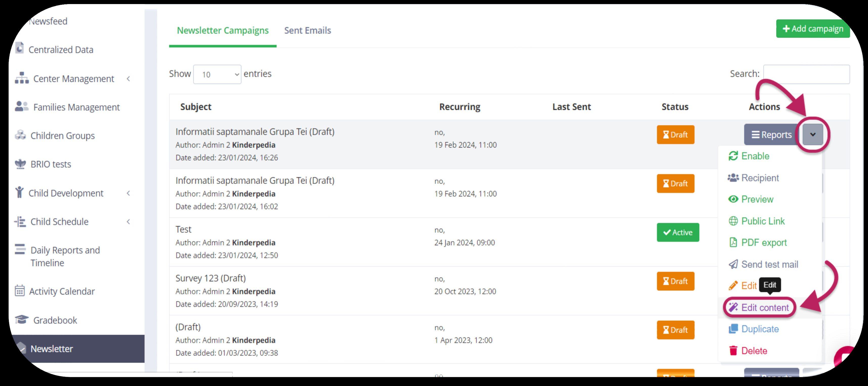Screen dimensions: 868x386
Task: Click the Activity Calendar icon
Action: (x=20, y=290)
